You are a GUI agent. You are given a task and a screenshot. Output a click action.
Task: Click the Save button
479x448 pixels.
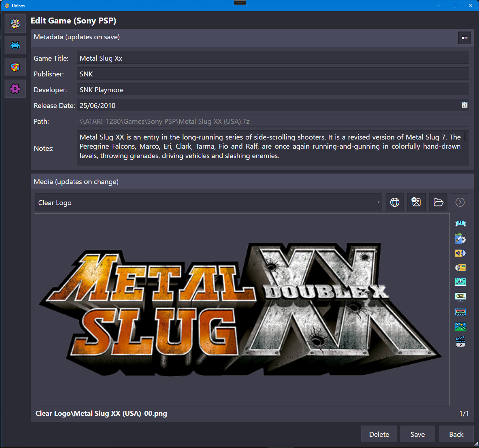418,434
